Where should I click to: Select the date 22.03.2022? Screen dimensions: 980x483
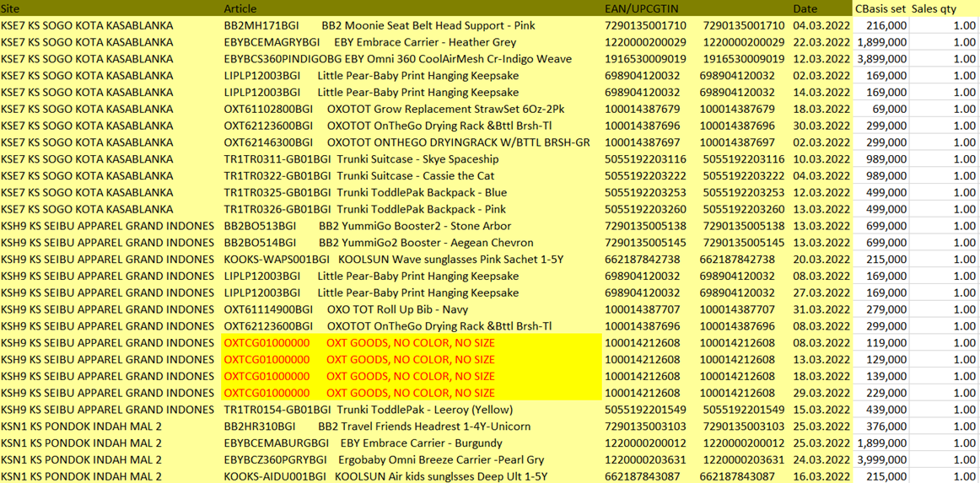[x=821, y=42]
